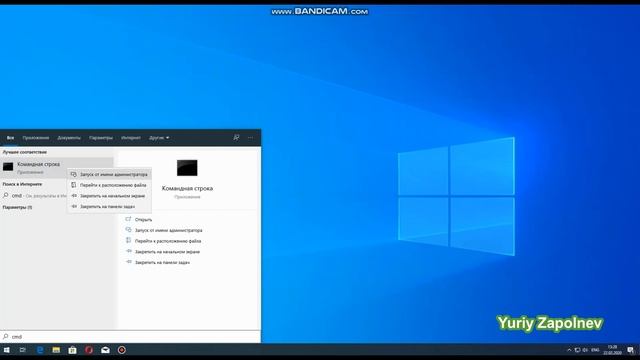Image resolution: width=640 pixels, height=360 pixels.
Task: Click preview pane Закрепить на панели задач
Action: [x=162, y=262]
